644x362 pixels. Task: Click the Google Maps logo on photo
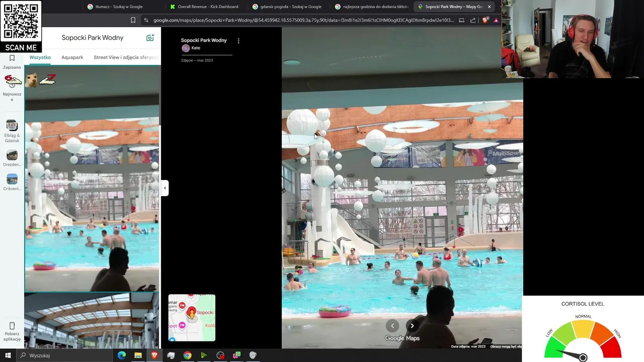click(x=403, y=338)
